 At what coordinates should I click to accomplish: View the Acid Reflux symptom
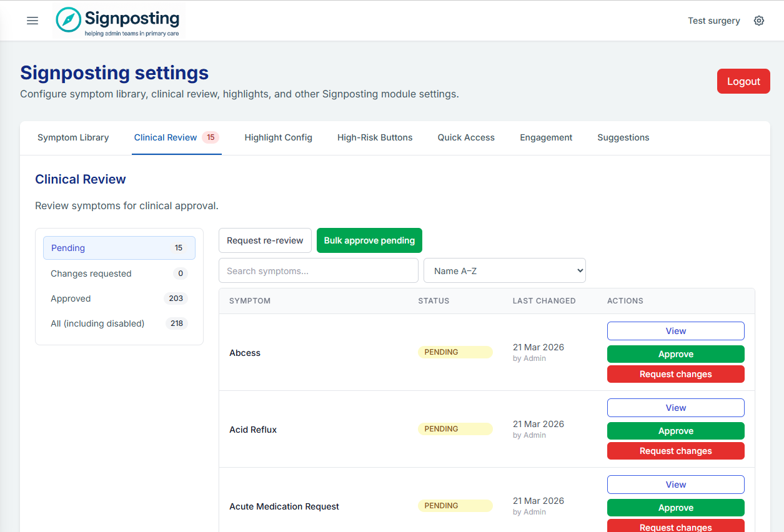(x=675, y=408)
